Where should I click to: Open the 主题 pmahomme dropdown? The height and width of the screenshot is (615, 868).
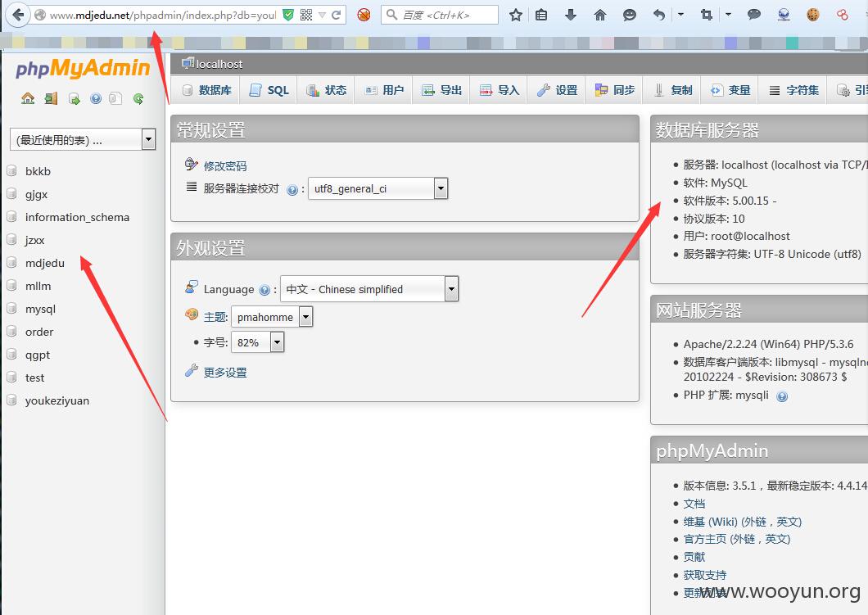pos(272,317)
